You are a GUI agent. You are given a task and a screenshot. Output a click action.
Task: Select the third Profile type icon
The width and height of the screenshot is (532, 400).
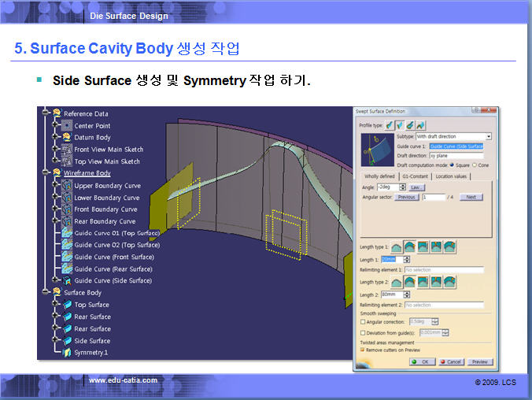411,125
